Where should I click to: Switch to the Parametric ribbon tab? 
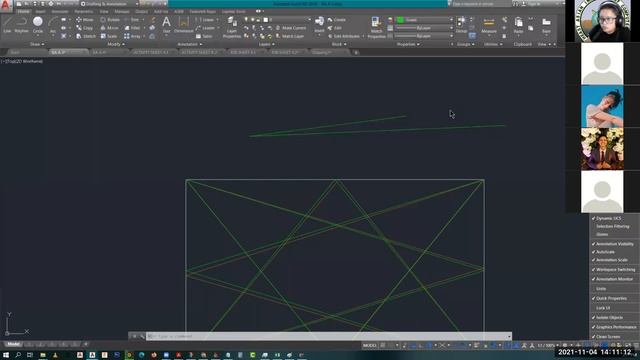coord(84,11)
